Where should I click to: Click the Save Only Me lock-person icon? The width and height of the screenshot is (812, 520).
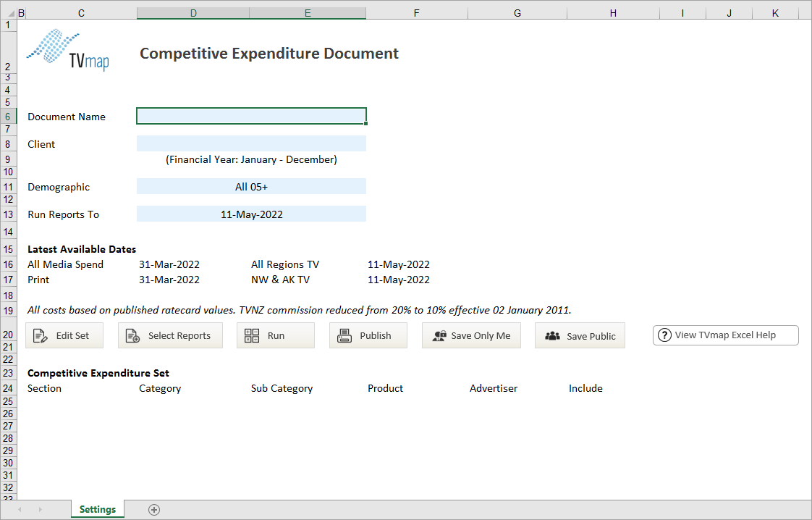click(x=440, y=336)
